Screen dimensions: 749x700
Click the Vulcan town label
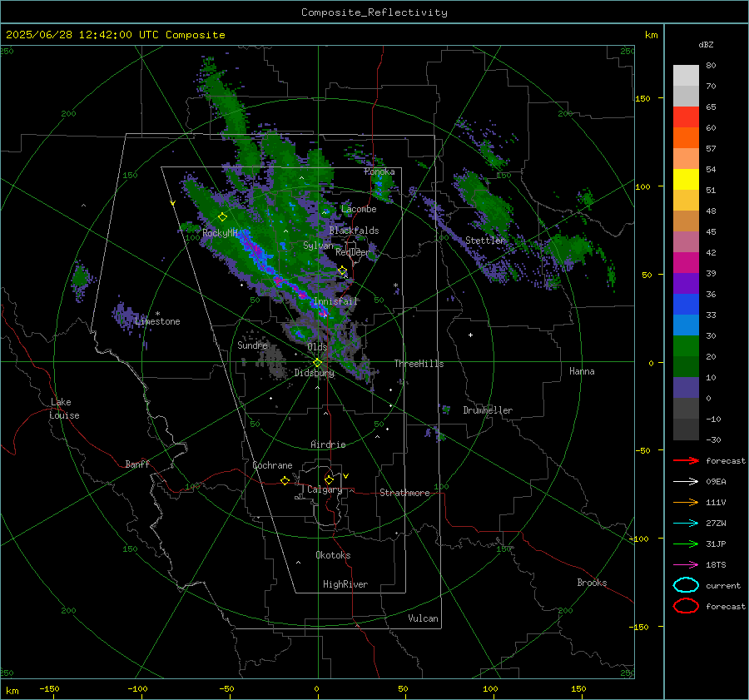click(424, 618)
